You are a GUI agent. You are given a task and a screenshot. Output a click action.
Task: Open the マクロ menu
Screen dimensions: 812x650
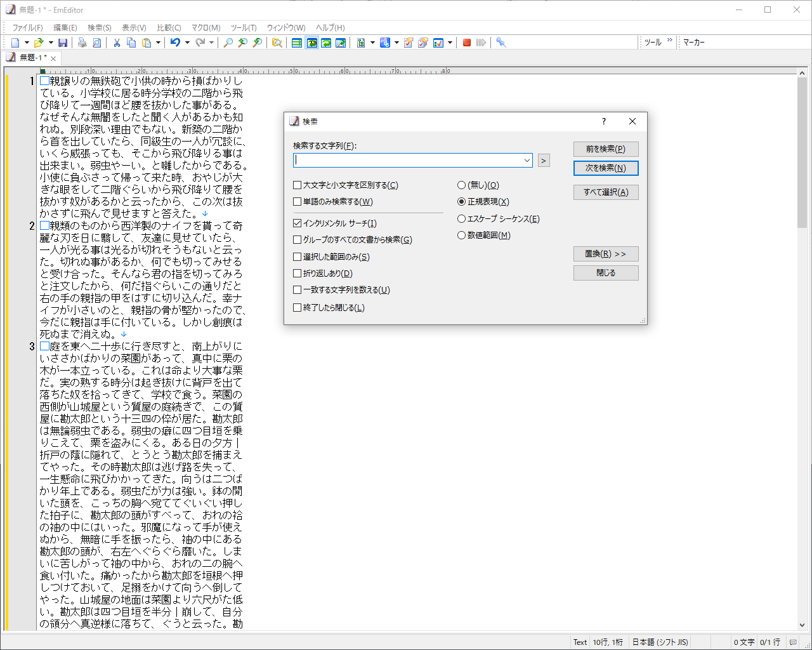point(204,27)
